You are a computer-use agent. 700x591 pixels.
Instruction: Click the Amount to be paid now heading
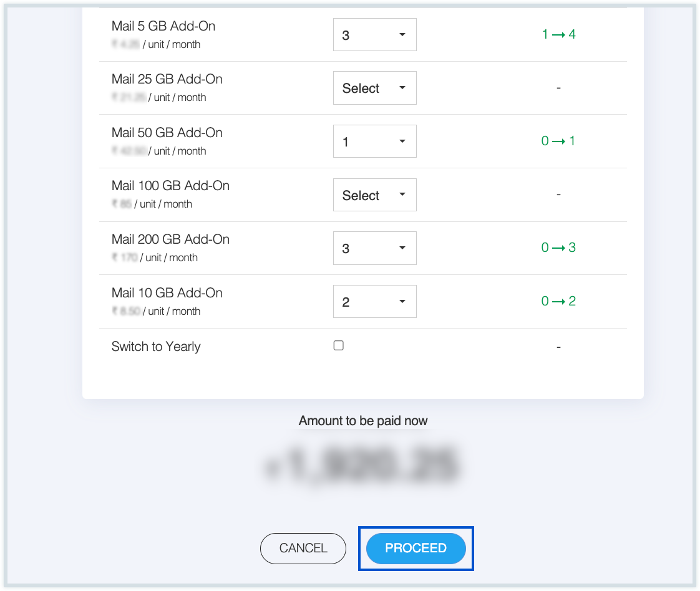tap(363, 421)
